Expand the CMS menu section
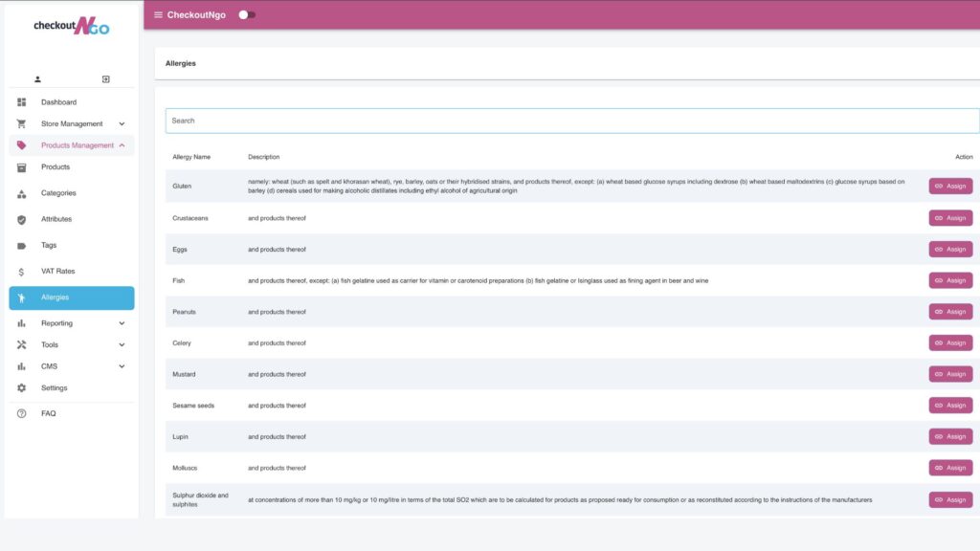The width and height of the screenshot is (980, 551). (x=122, y=366)
